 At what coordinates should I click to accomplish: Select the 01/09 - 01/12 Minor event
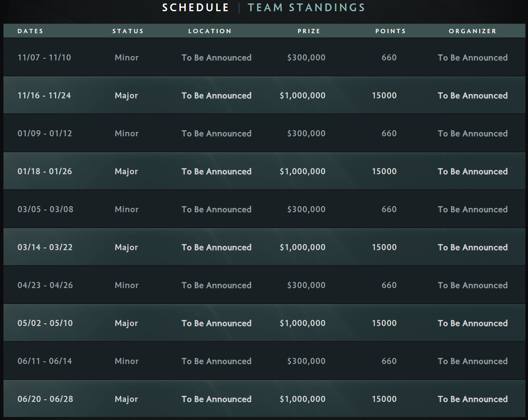coord(264,133)
